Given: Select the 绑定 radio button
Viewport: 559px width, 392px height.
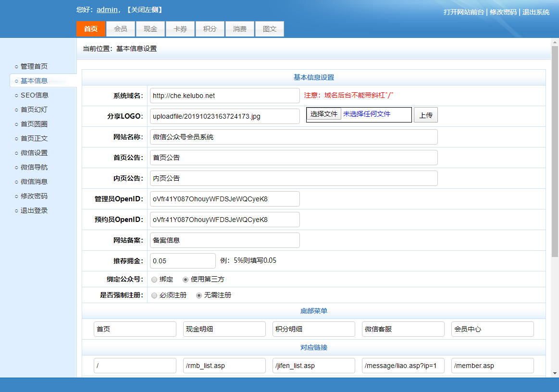Looking at the screenshot, I should click(x=154, y=280).
